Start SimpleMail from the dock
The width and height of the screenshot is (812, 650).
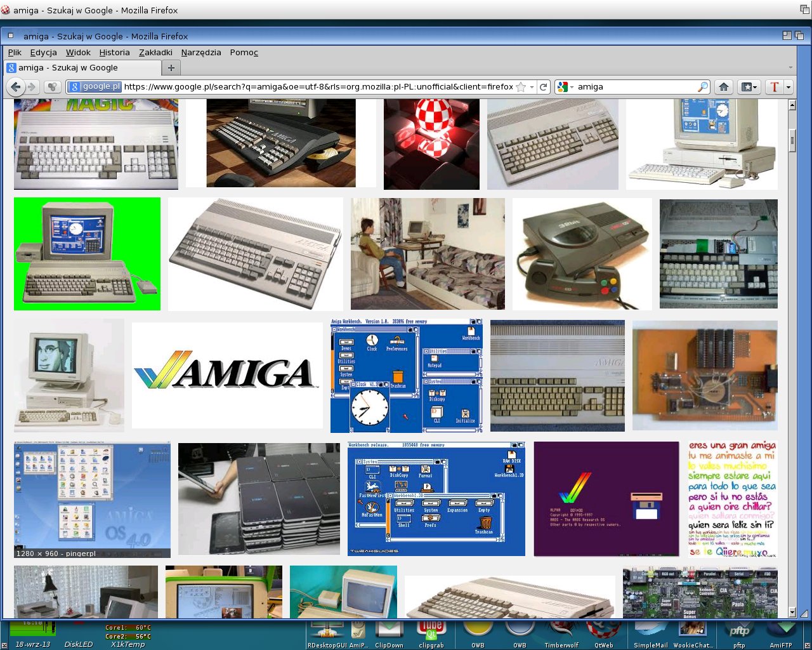point(651,633)
